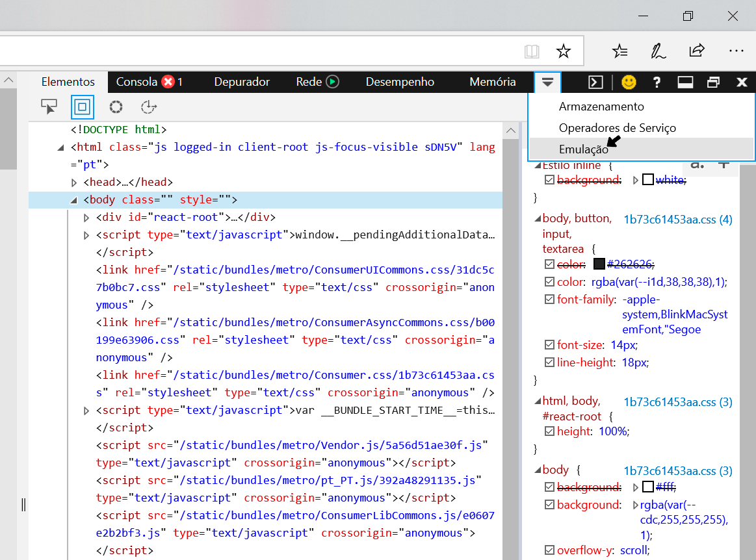Click the yellow smiley feedback icon

tap(629, 83)
